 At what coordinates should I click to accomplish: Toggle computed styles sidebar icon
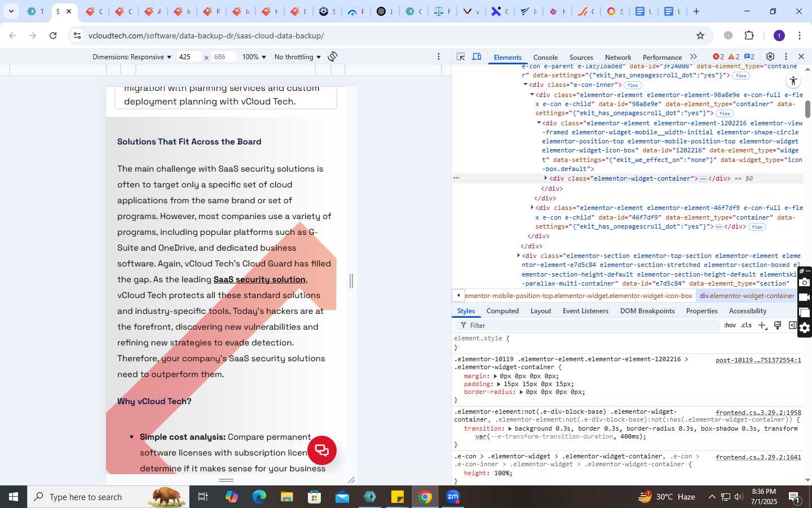(x=792, y=325)
